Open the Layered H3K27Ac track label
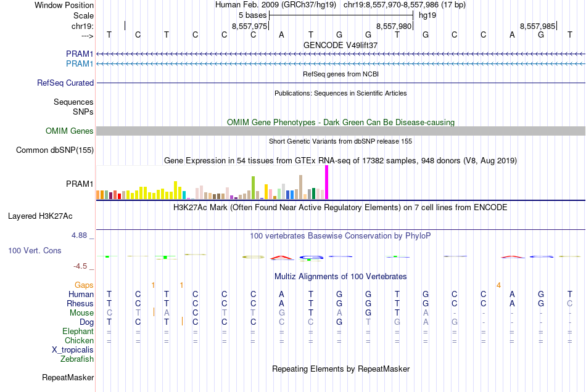586x392 pixels. click(x=40, y=216)
